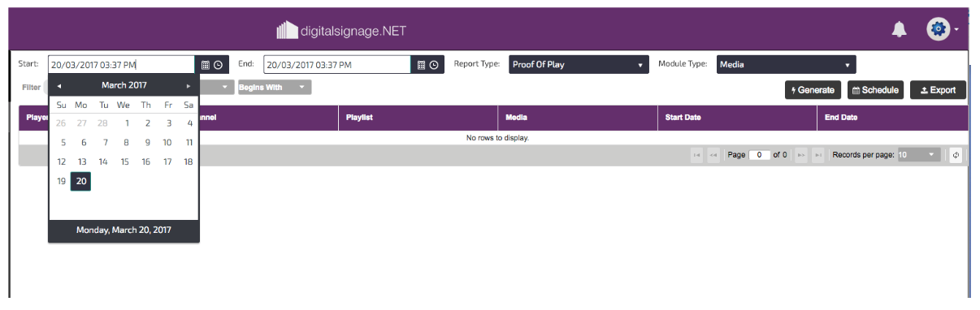The height and width of the screenshot is (310, 980).
Task: Go to previous month in calendar
Action: tap(59, 85)
